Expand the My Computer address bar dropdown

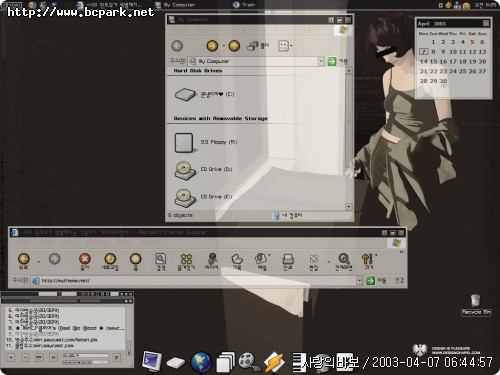pos(321,61)
